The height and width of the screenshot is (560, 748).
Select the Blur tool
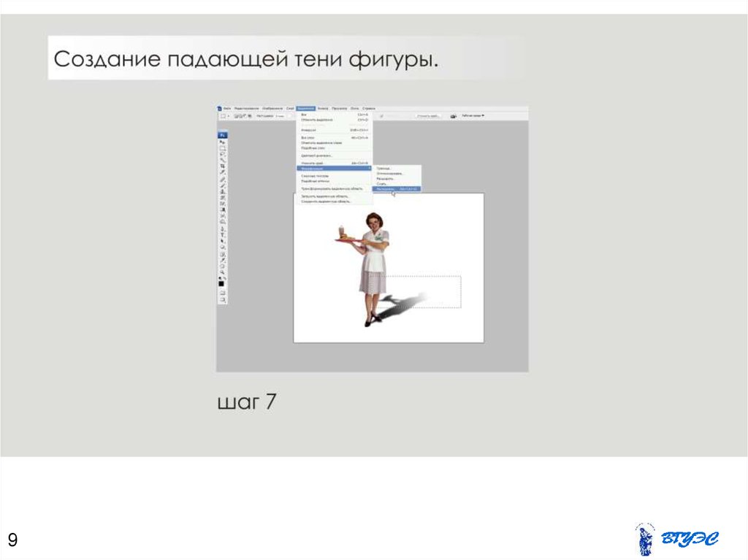click(222, 216)
